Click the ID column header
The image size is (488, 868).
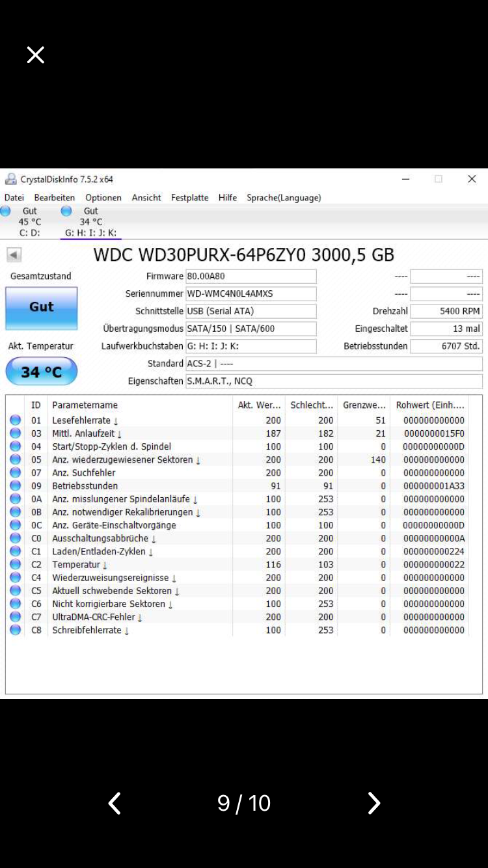point(36,405)
